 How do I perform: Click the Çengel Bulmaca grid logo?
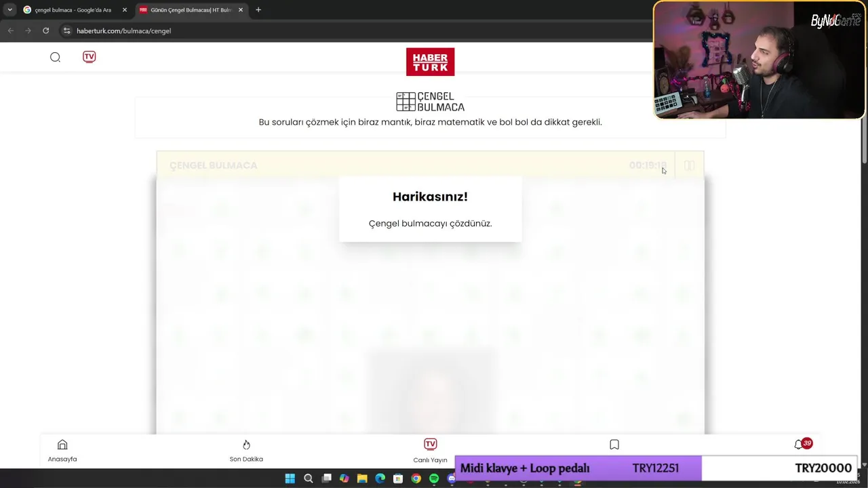pyautogui.click(x=430, y=102)
